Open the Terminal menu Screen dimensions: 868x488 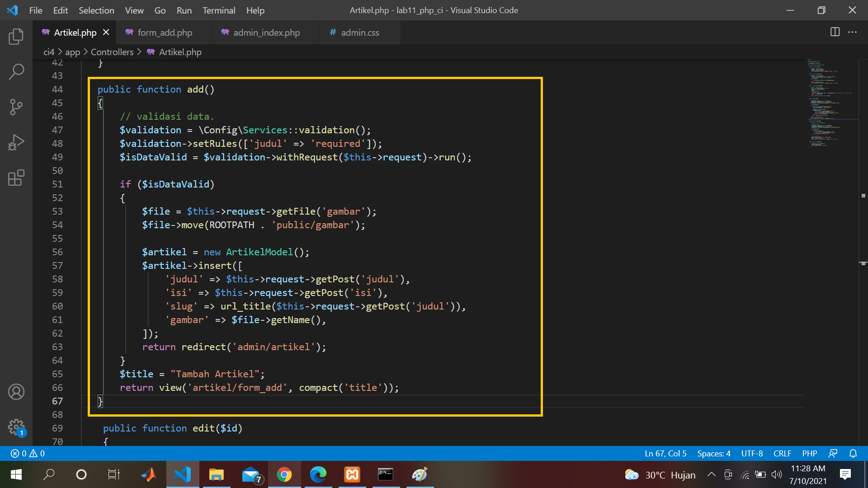click(x=219, y=10)
